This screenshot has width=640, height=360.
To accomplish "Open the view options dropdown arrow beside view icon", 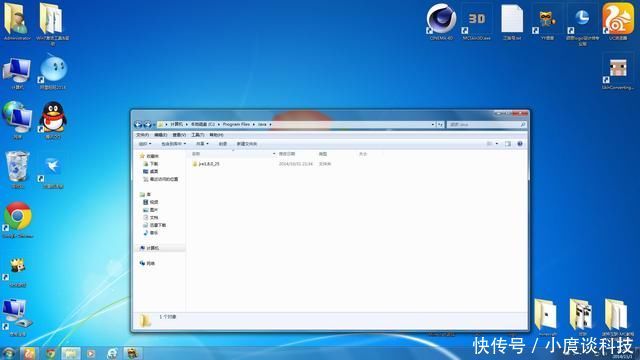I will pos(497,144).
